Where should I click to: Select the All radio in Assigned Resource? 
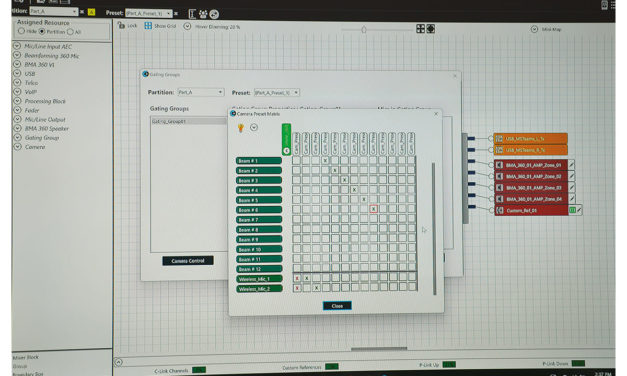[x=70, y=32]
